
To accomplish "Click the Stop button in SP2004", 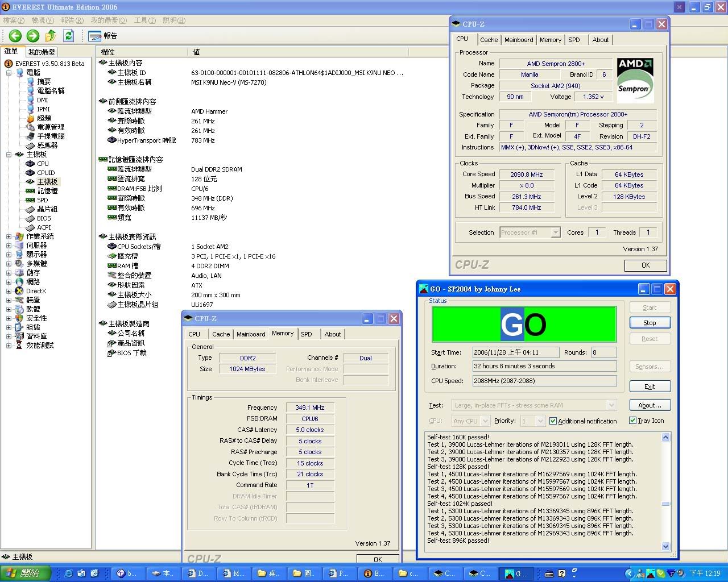I will [x=650, y=323].
